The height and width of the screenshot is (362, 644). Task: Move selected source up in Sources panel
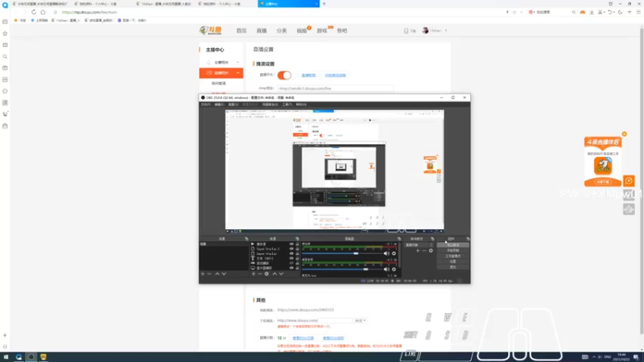(275, 274)
